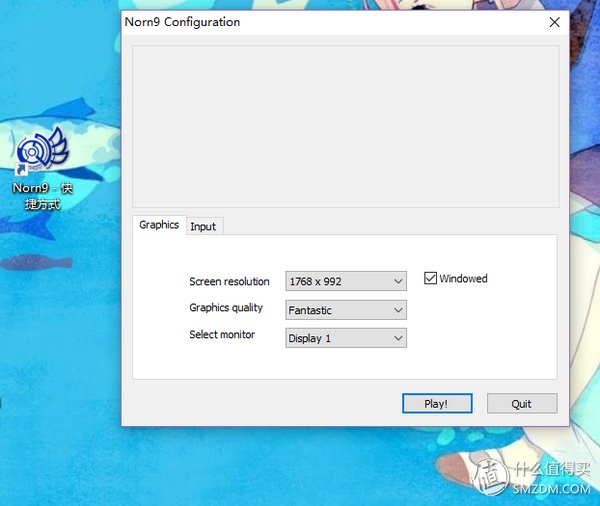Screen dimensions: 600x506
Task: Select the "Norn9 - 快捷方式" shortcut label
Action: 42,196
